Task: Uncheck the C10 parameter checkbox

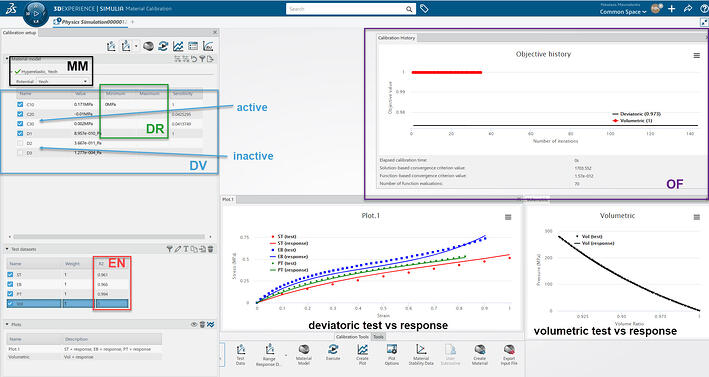Action: [20, 104]
